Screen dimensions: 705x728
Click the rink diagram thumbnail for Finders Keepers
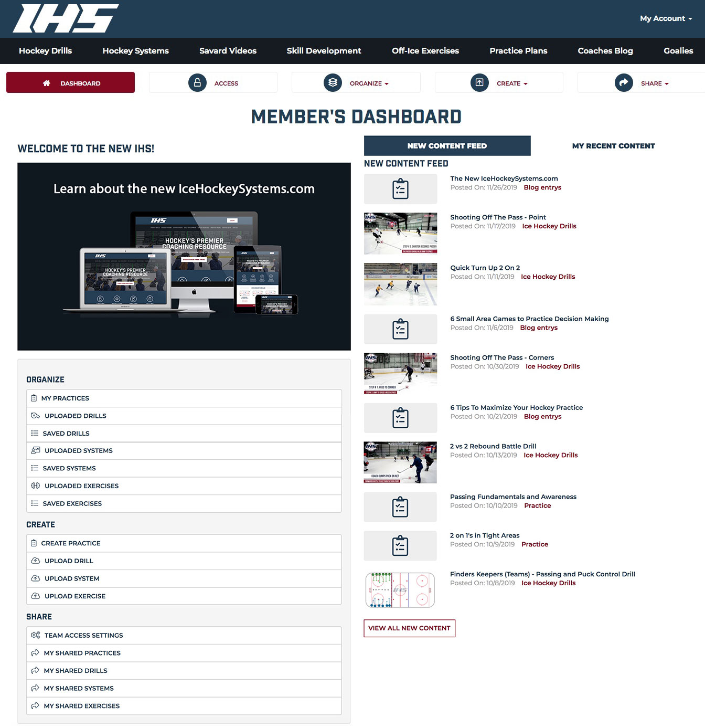point(400,590)
